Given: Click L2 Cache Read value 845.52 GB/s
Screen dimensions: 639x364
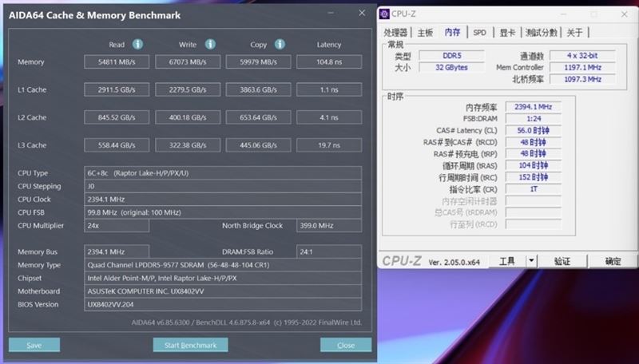Looking at the screenshot, I should pyautogui.click(x=117, y=117).
